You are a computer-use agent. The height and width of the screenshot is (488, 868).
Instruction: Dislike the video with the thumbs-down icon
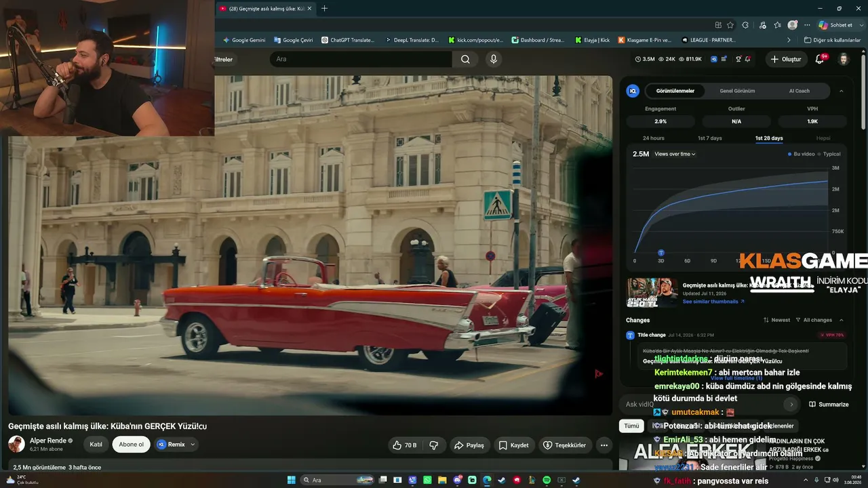pos(434,445)
